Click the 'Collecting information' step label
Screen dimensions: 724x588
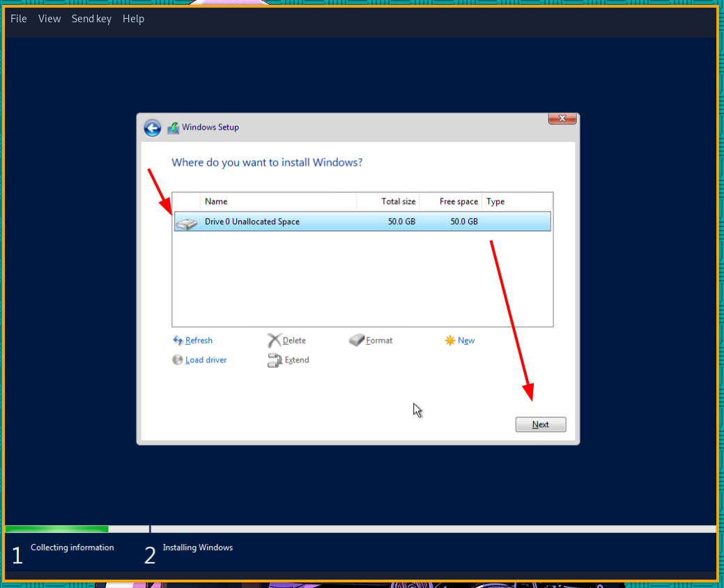72,548
